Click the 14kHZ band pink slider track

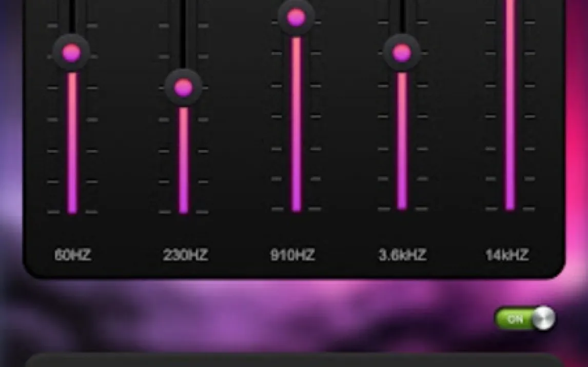tap(510, 105)
